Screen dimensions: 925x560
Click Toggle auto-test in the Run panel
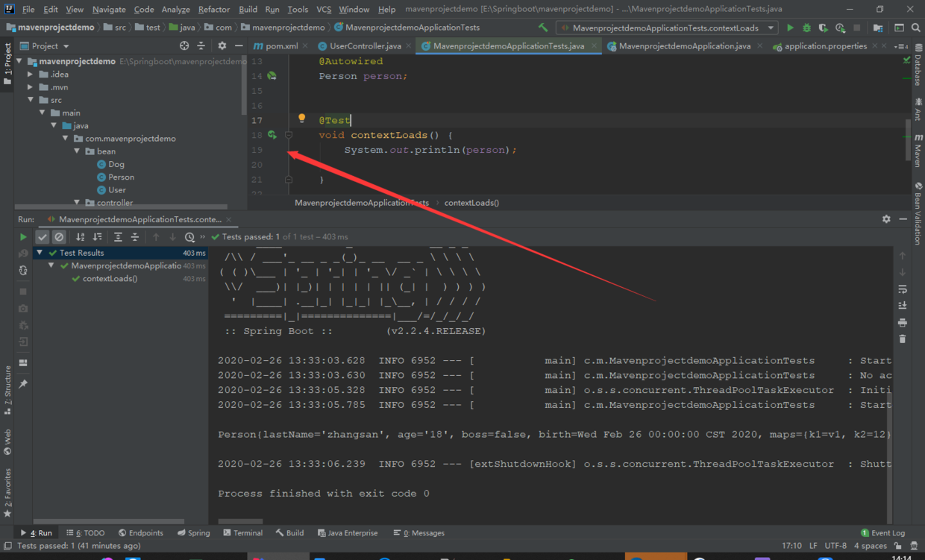(23, 271)
